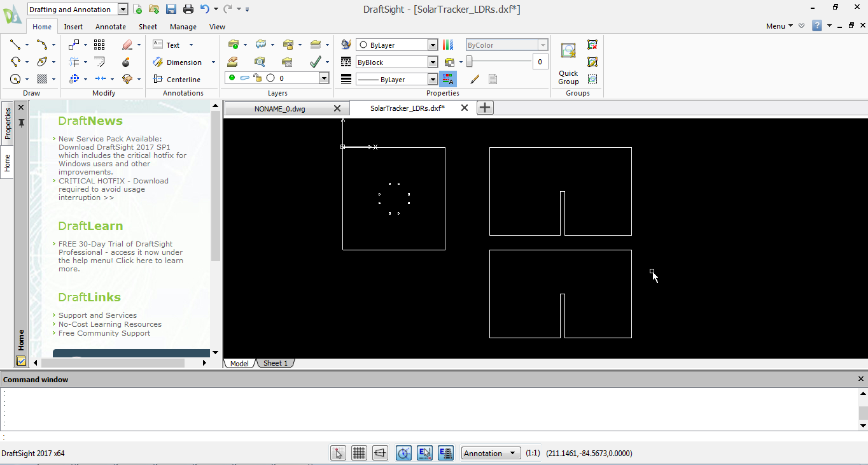Click the Quick Group button
Image resolution: width=868 pixels, height=465 pixels.
pyautogui.click(x=568, y=64)
